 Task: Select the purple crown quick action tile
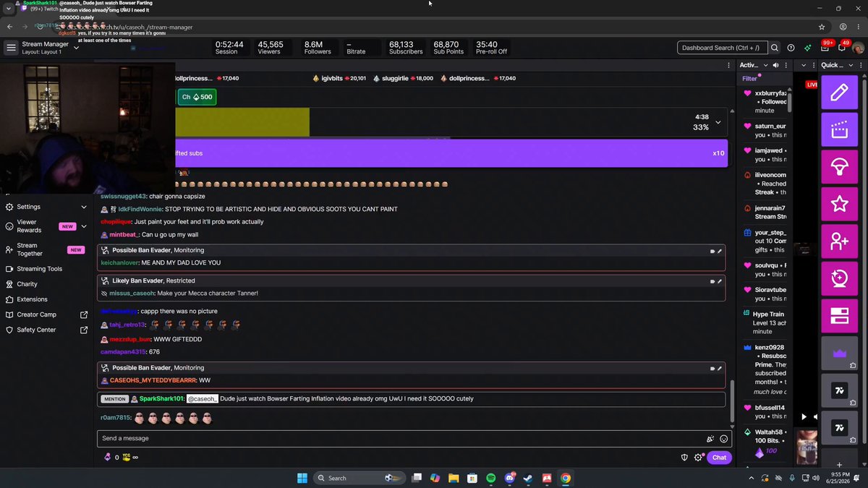coord(839,354)
